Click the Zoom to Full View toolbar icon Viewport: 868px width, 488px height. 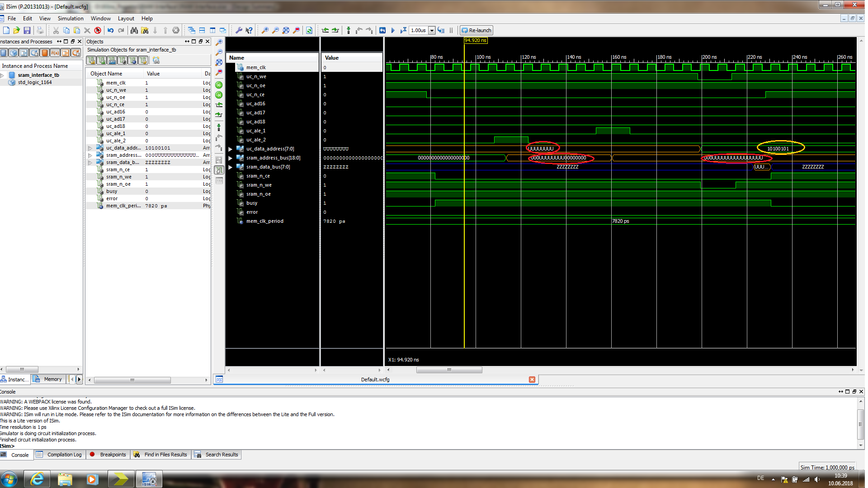(286, 30)
